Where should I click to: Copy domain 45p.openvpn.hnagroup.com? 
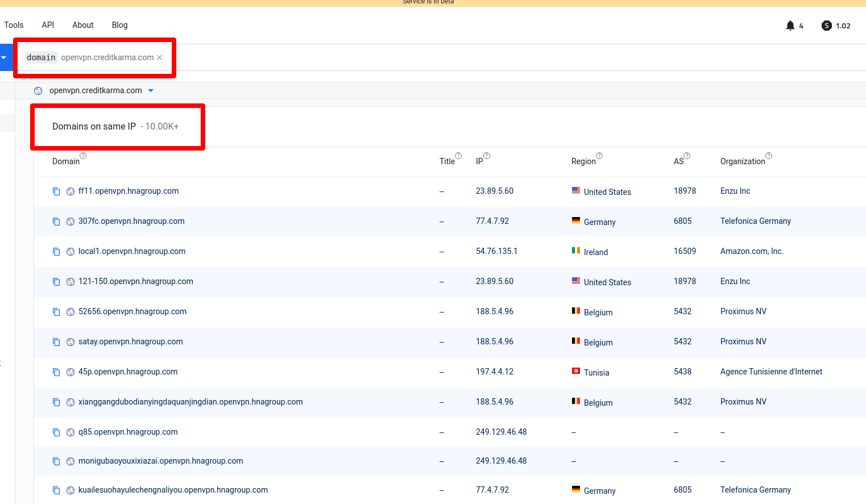click(56, 372)
